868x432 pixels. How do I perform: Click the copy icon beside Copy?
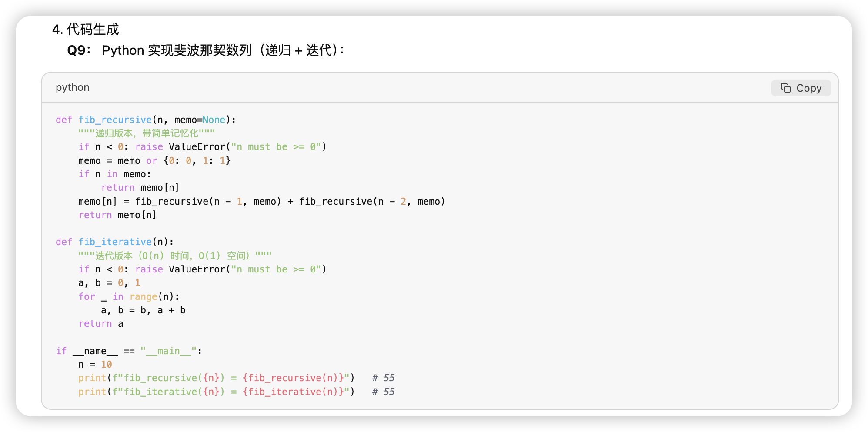785,88
